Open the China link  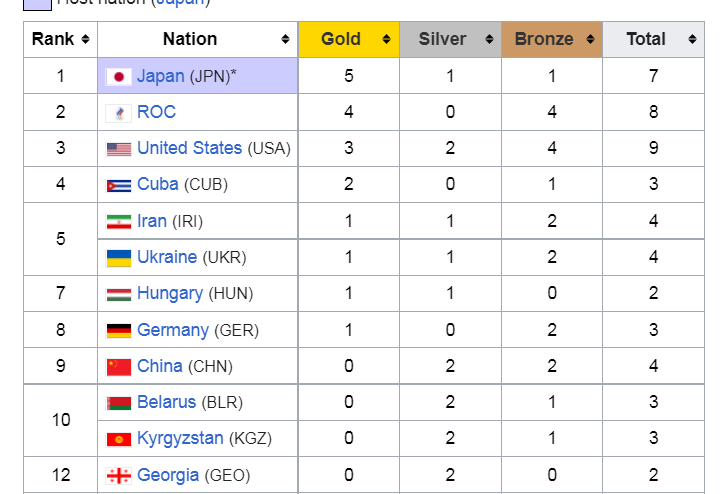[160, 366]
